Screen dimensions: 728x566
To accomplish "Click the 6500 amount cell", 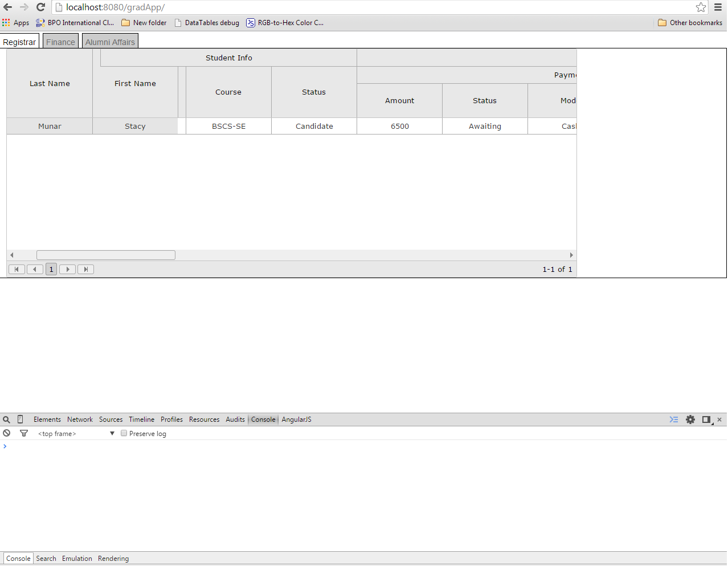I will [399, 126].
